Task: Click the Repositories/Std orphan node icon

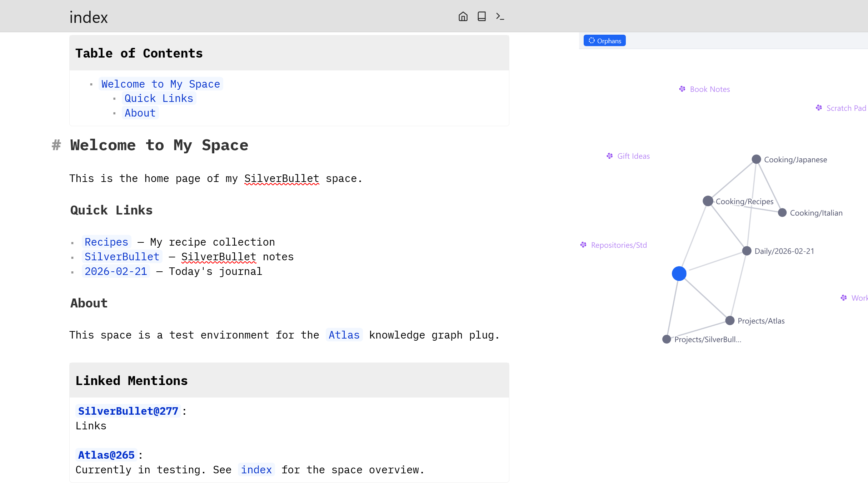Action: pos(583,245)
